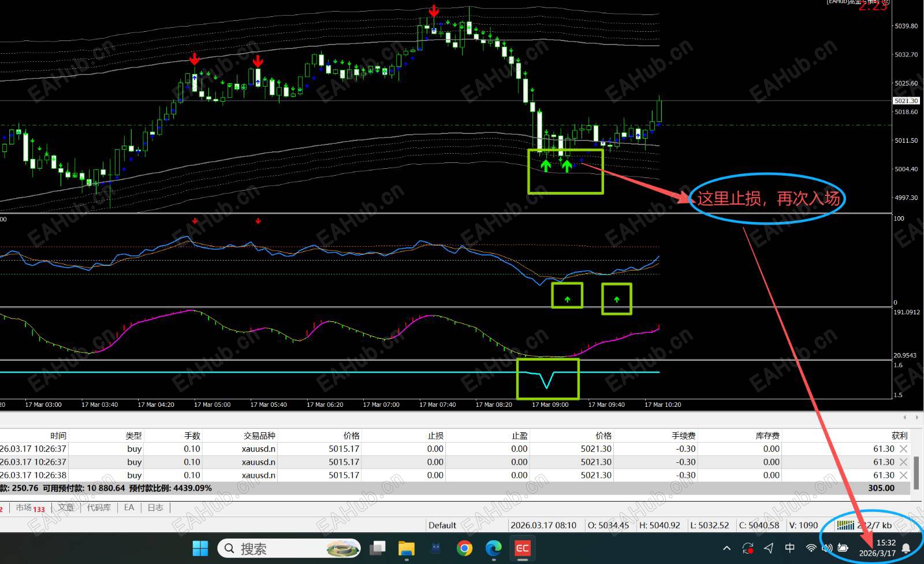Click the taskbar 搜索 search box

[x=289, y=548]
